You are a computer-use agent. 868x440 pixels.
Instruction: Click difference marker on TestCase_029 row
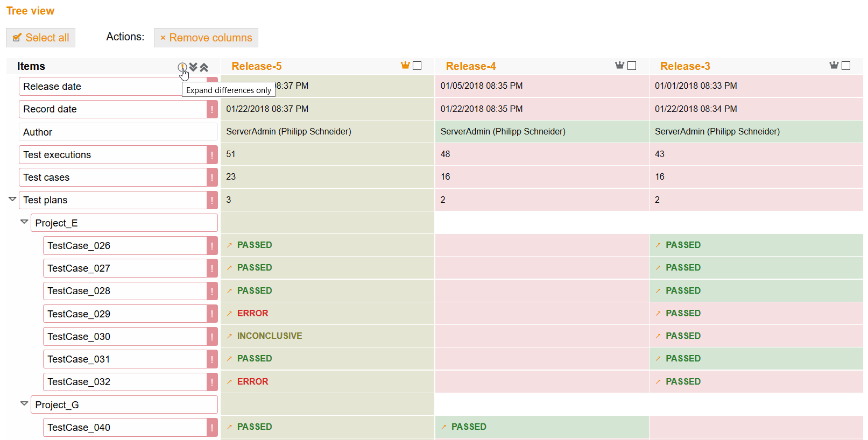pos(212,314)
